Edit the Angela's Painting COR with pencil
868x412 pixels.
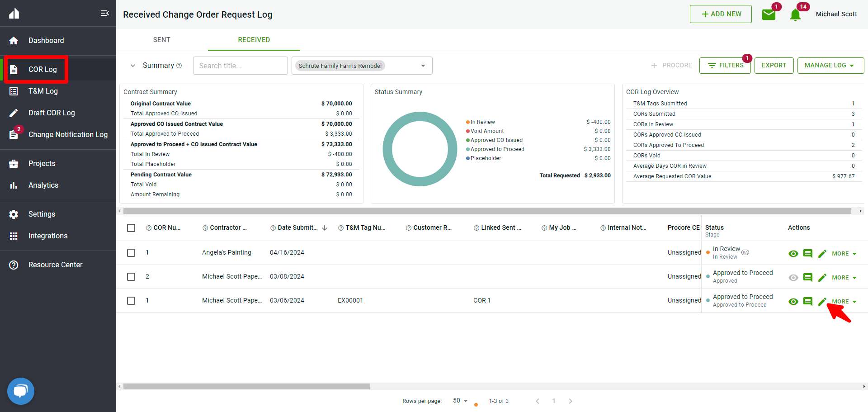tap(822, 254)
